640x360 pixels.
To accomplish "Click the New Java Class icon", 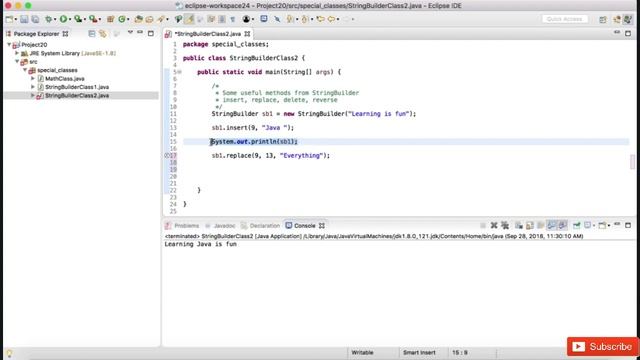I will [x=122, y=19].
